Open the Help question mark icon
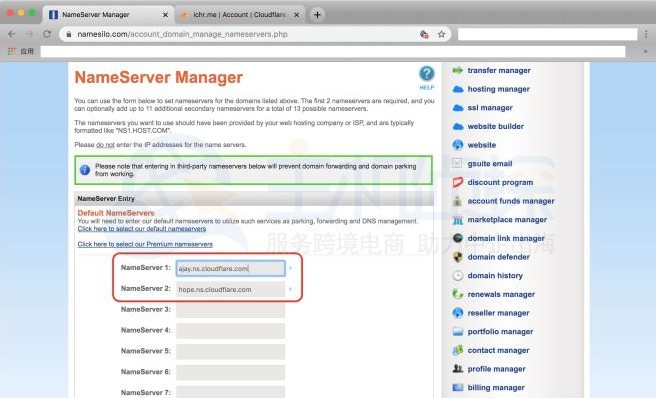This screenshot has width=656, height=398. click(x=426, y=74)
